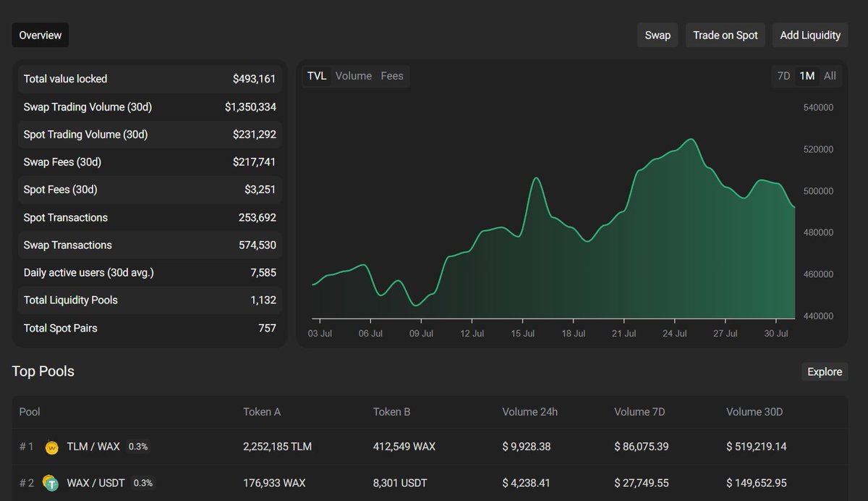Viewport: 868px width, 501px height.
Task: Click the 176,933 WAX cell
Action: [275, 483]
